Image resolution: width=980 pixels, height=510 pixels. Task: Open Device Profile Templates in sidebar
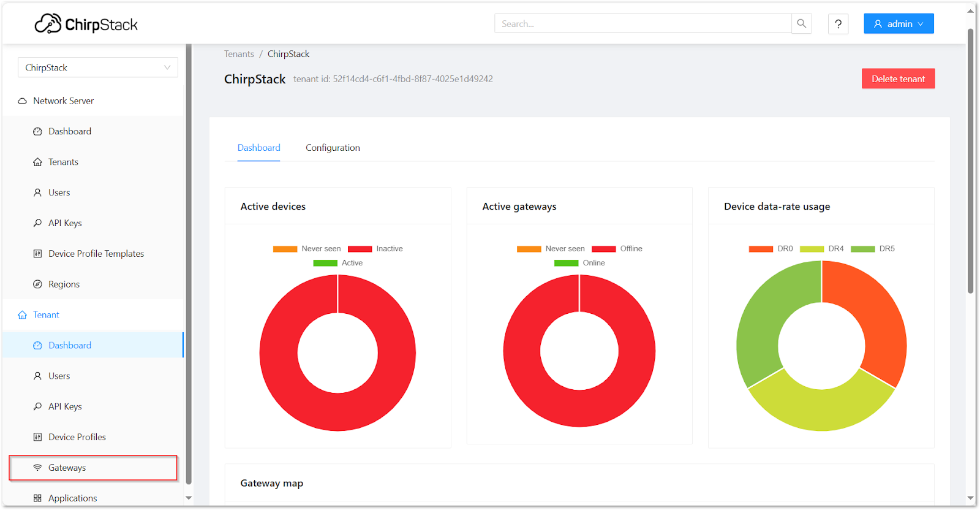point(96,254)
